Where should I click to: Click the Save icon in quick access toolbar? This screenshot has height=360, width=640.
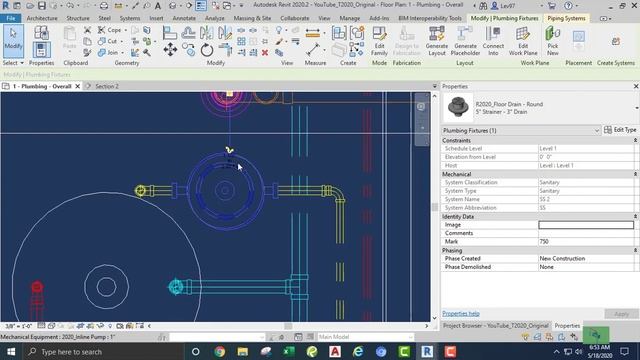(42, 6)
